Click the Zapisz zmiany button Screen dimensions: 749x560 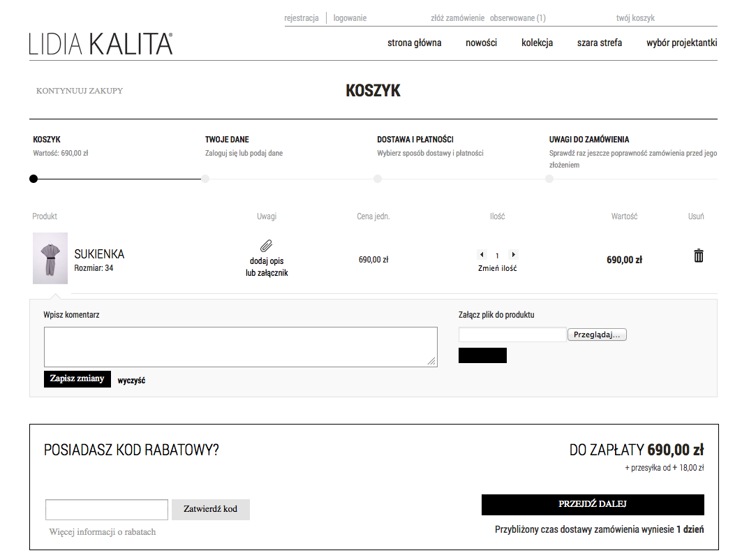[77, 379]
